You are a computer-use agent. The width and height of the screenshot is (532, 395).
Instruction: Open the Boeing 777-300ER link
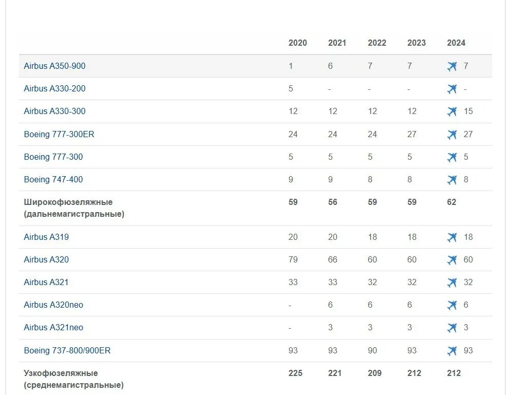(59, 134)
